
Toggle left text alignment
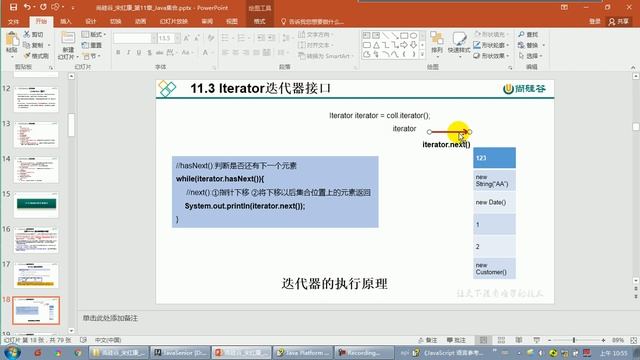click(225, 52)
